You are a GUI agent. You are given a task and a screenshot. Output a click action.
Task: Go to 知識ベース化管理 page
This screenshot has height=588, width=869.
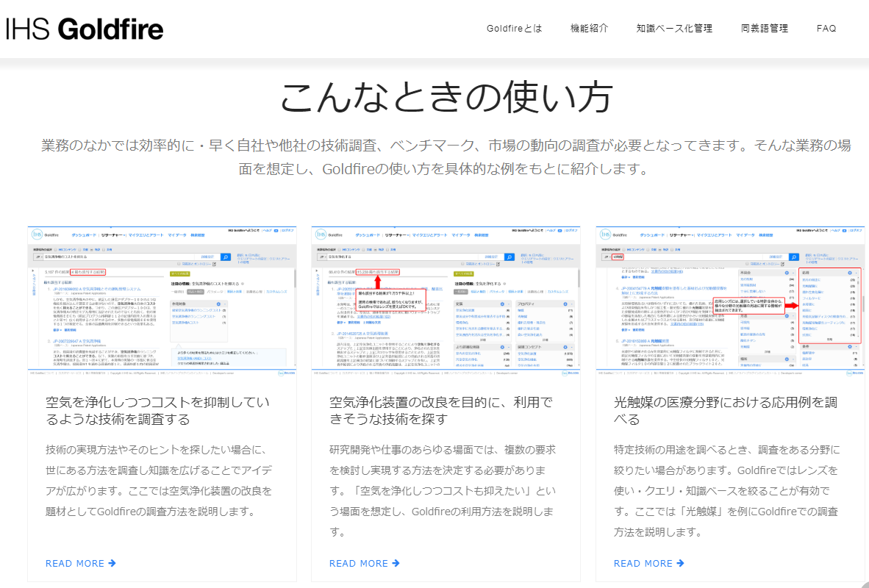pyautogui.click(x=674, y=28)
